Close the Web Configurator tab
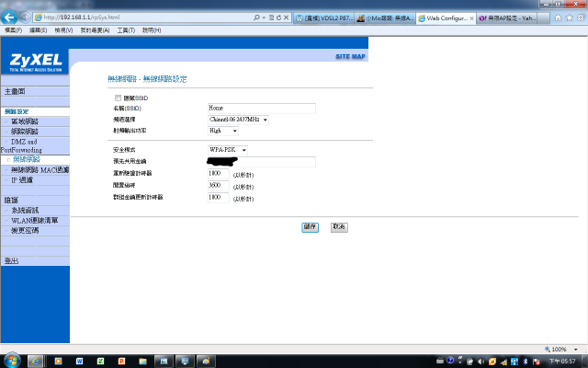588x368 pixels. (471, 18)
